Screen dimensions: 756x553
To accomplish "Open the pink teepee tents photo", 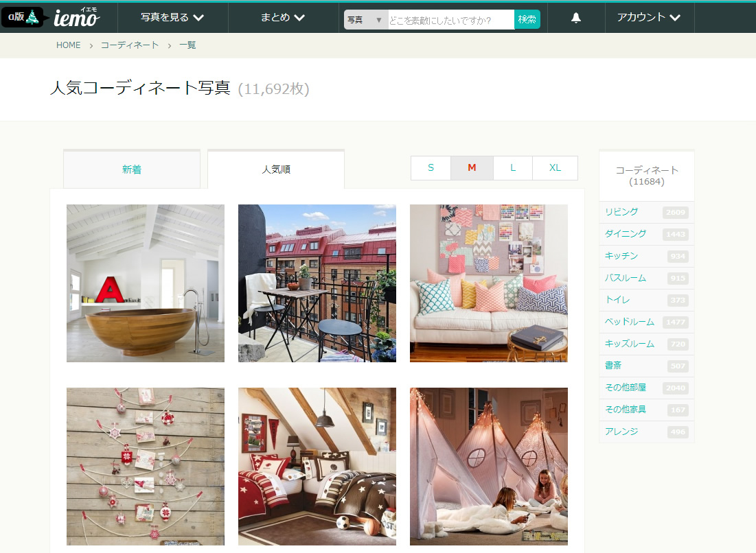I will (489, 467).
